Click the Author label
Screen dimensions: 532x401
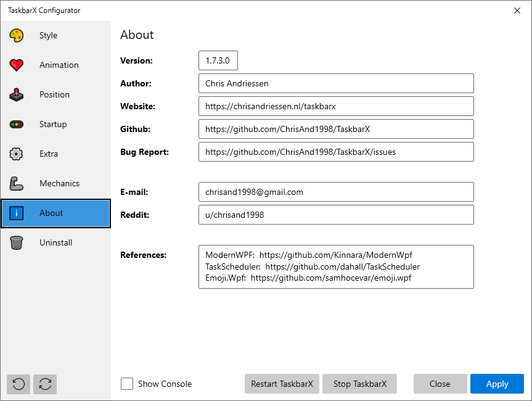pyautogui.click(x=136, y=83)
